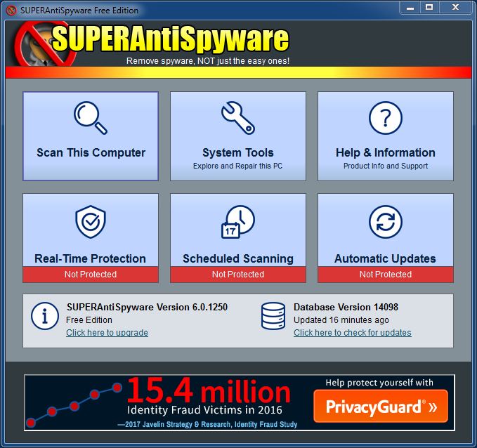Click the Explore and Repair this PC text

[x=237, y=166]
